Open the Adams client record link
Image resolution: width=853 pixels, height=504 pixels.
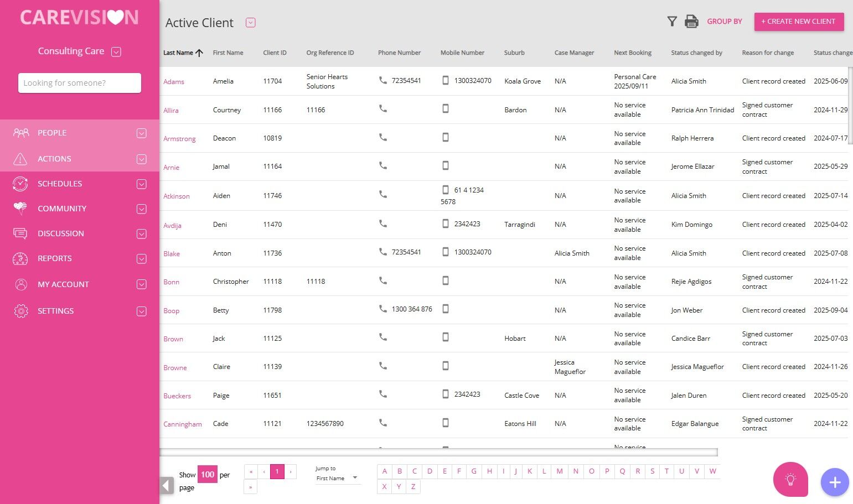pyautogui.click(x=174, y=82)
